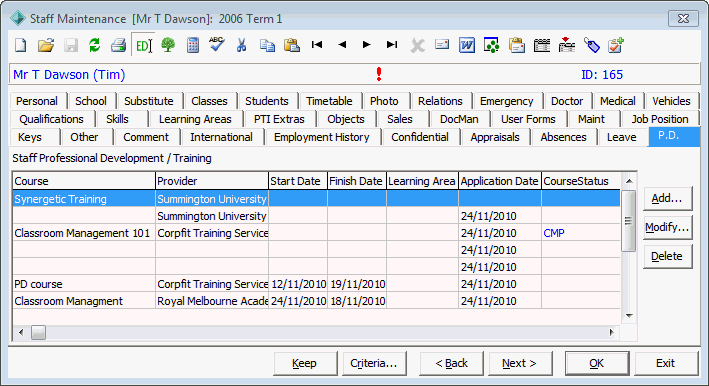Click the Delete button

pyautogui.click(x=667, y=256)
